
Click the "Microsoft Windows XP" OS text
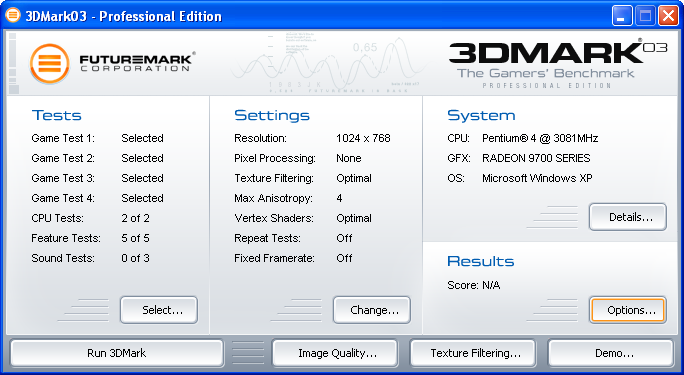537,178
